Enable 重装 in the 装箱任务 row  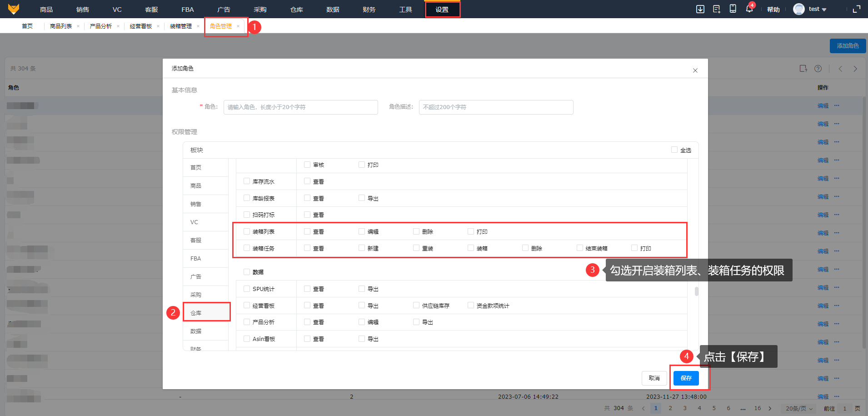(x=416, y=248)
